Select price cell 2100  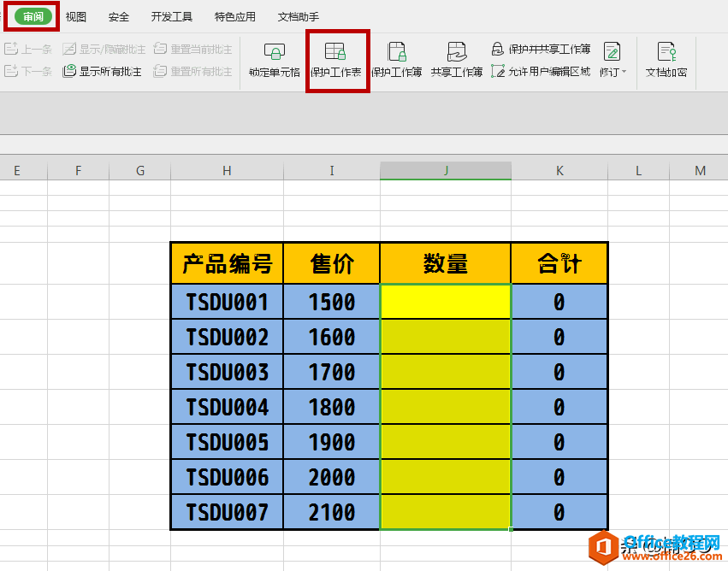click(332, 512)
